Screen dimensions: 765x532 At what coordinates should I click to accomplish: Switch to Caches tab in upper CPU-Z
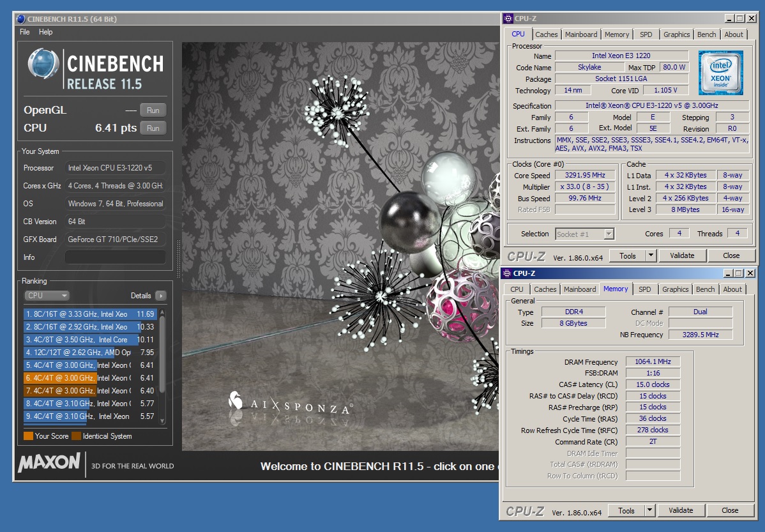pos(547,34)
